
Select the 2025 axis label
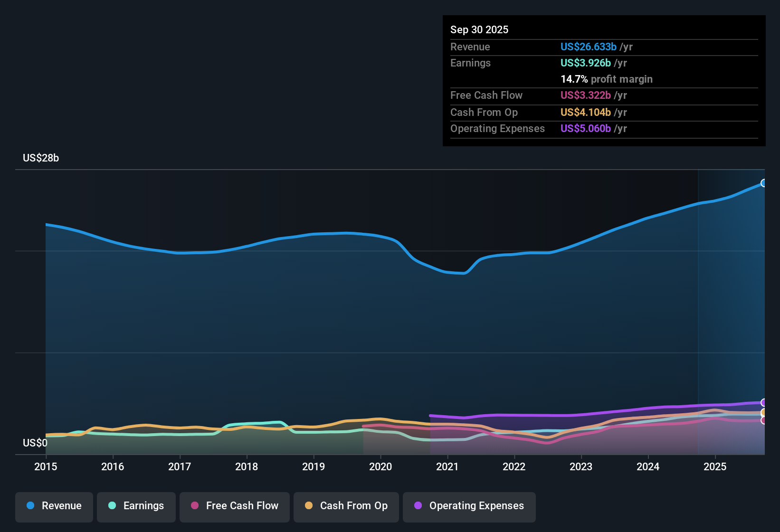point(715,467)
